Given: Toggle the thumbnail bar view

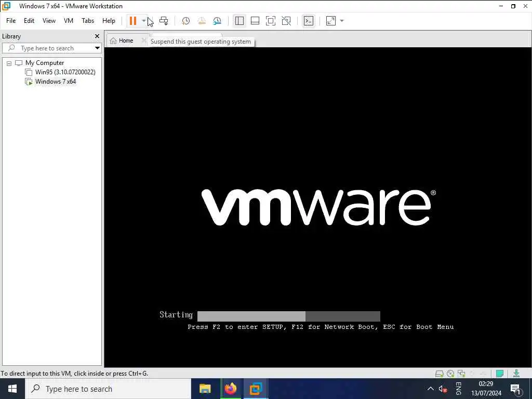Looking at the screenshot, I should pos(255,21).
